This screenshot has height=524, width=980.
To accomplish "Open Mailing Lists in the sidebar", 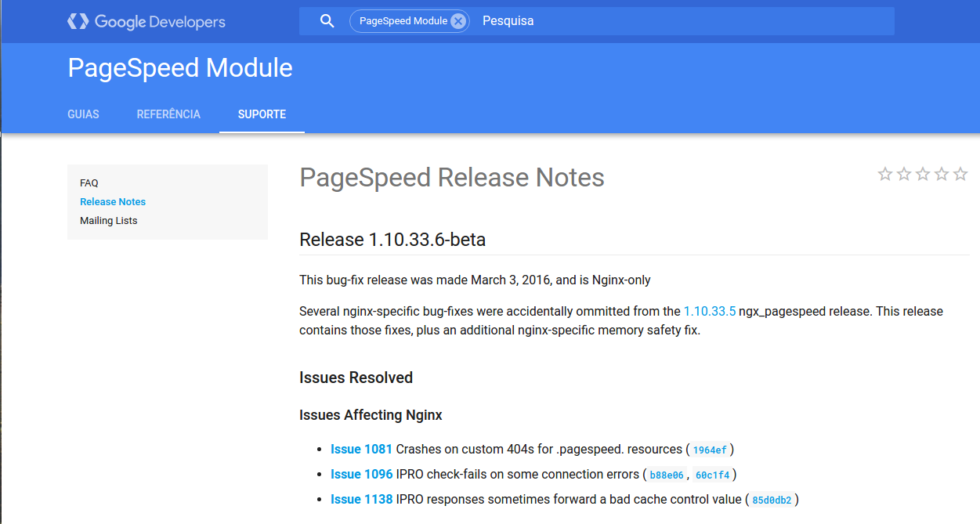I will [109, 221].
